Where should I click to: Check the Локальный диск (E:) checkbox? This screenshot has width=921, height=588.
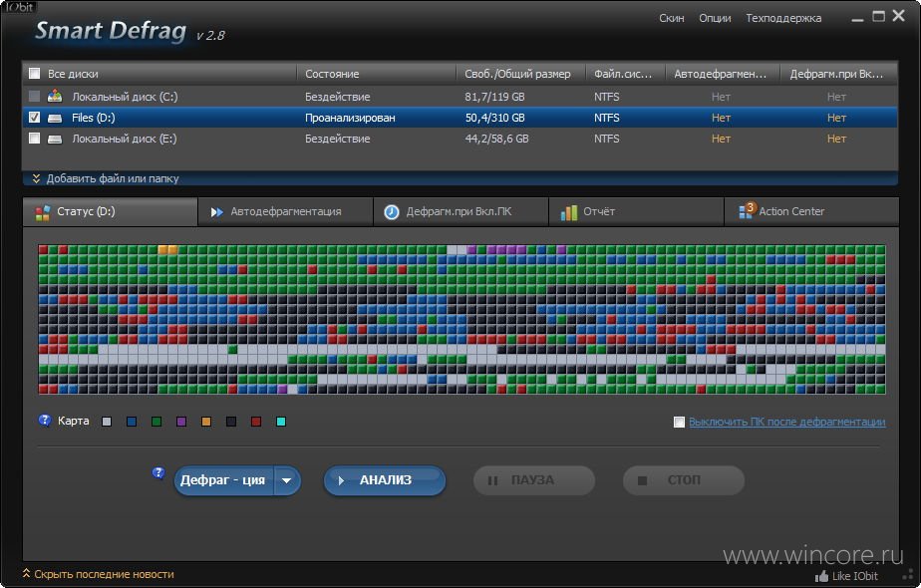(x=35, y=139)
